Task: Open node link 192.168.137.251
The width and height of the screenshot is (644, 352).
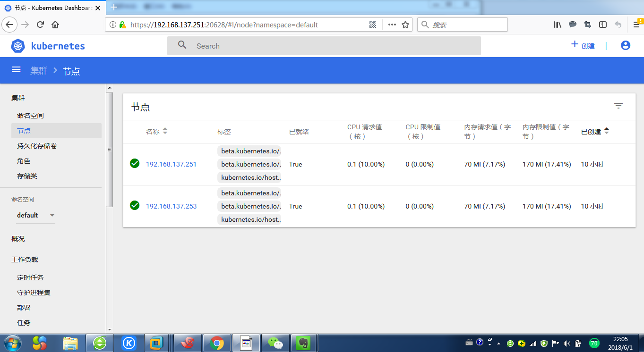Action: coord(171,164)
